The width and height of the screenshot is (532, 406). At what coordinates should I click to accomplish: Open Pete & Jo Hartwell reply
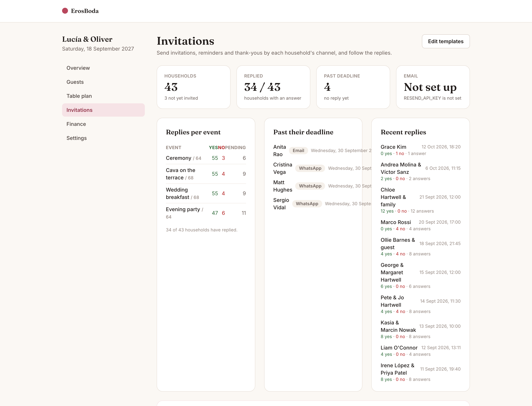(420, 304)
